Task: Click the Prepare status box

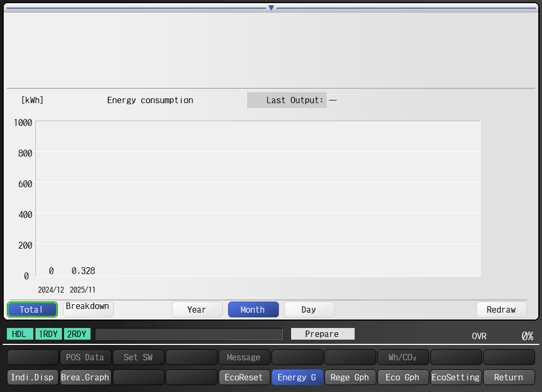Action: pos(322,334)
